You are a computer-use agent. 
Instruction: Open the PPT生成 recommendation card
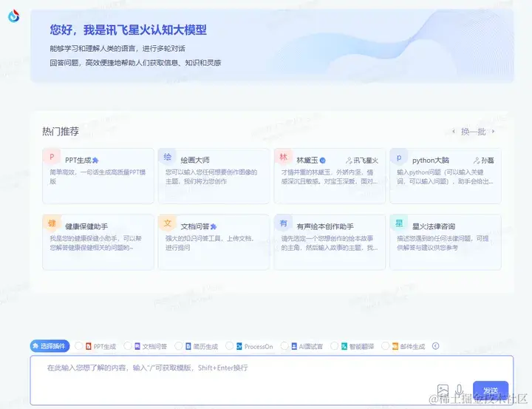(98, 176)
